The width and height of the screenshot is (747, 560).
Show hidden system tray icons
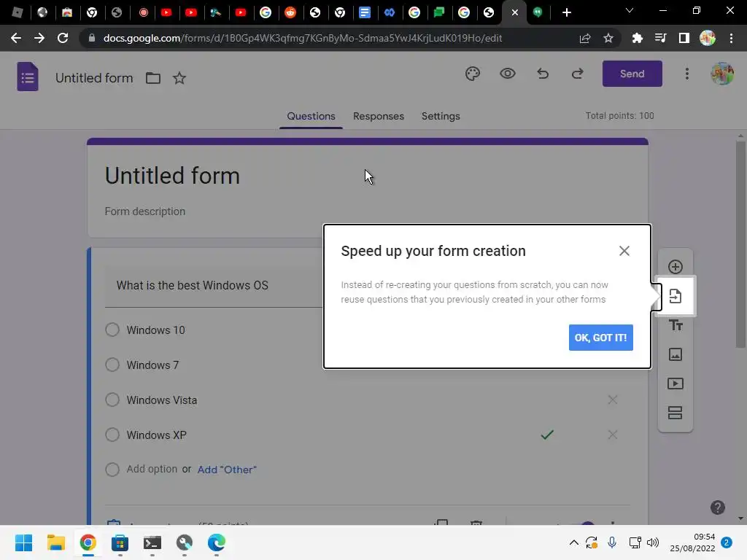(x=574, y=542)
